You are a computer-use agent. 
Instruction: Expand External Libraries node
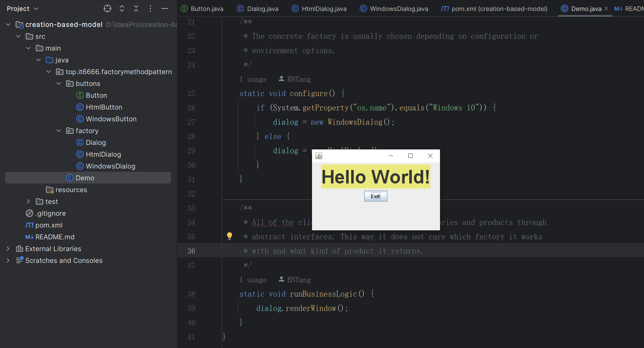[x=8, y=249]
